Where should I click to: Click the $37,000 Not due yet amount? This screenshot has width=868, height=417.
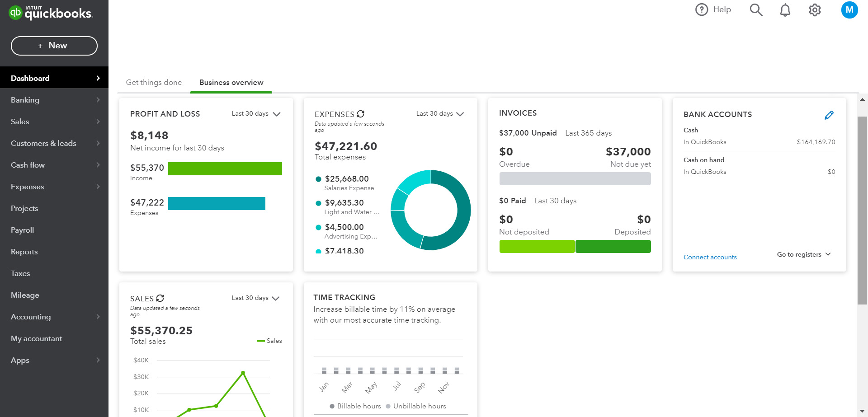click(628, 151)
